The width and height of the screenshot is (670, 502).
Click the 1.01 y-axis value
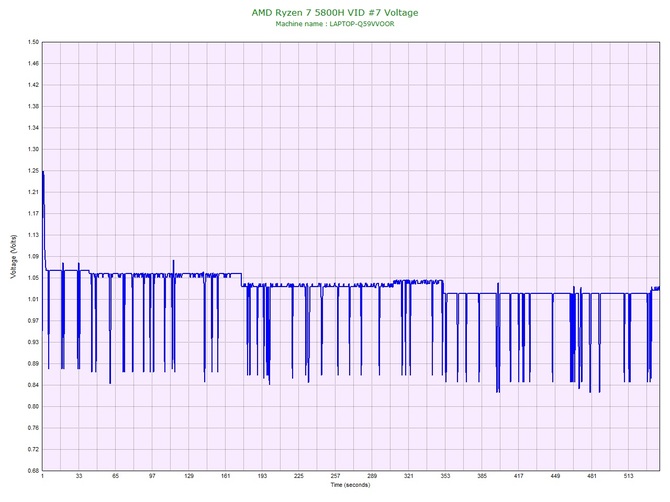33,299
